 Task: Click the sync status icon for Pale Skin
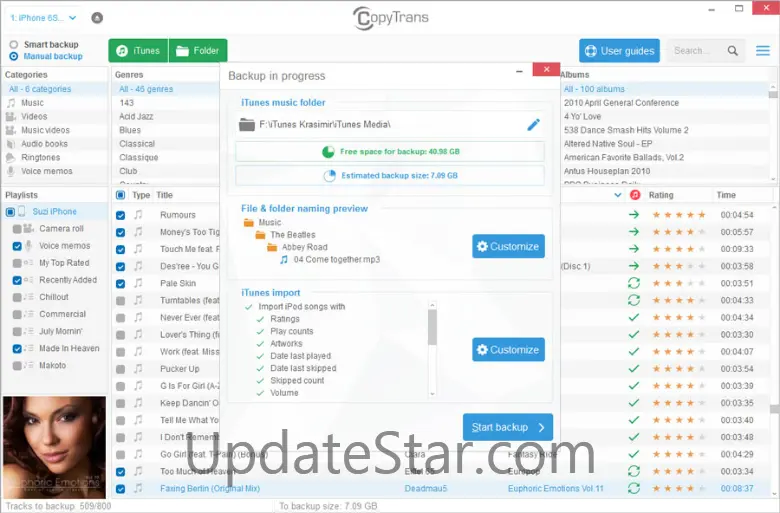pyautogui.click(x=634, y=283)
